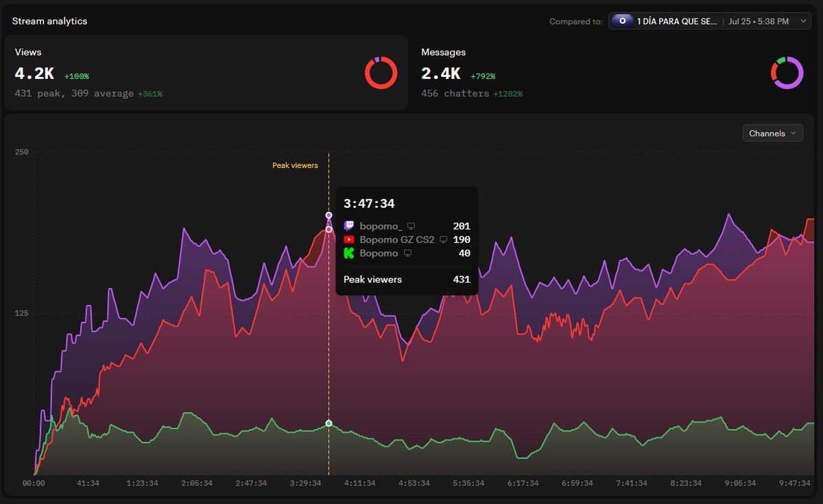Click the +361% average change
Viewport: 823px width, 504px height.
pos(150,93)
